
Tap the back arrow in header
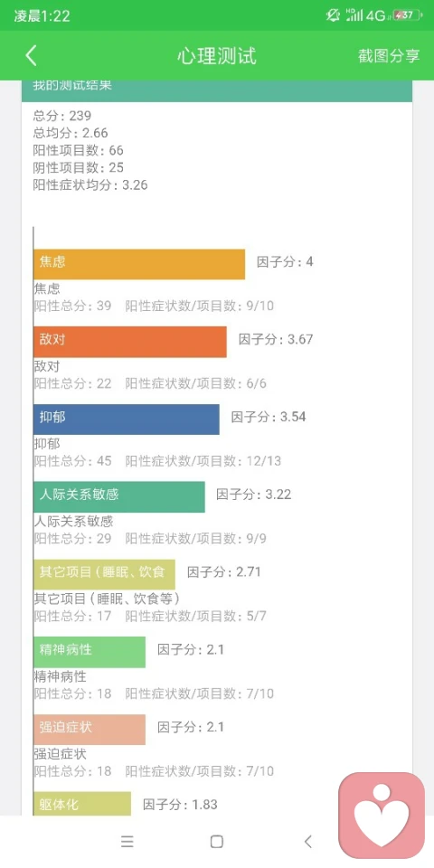tap(31, 56)
